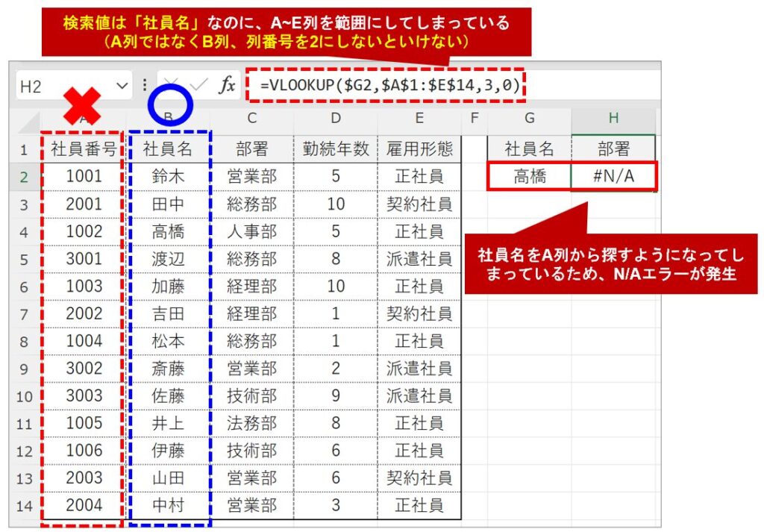Click the Cancel X icon in formula bar
Screen dimensions: 764x532
pos(171,86)
